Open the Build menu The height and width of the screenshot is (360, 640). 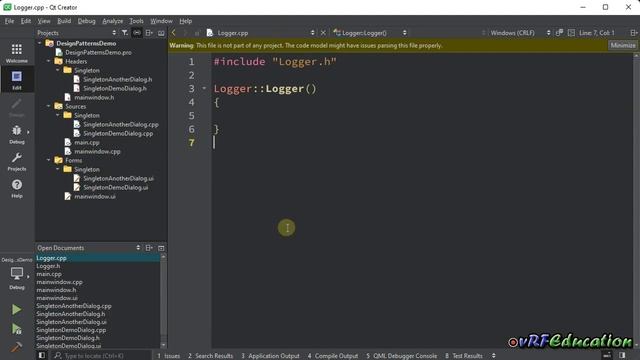coord(64,21)
